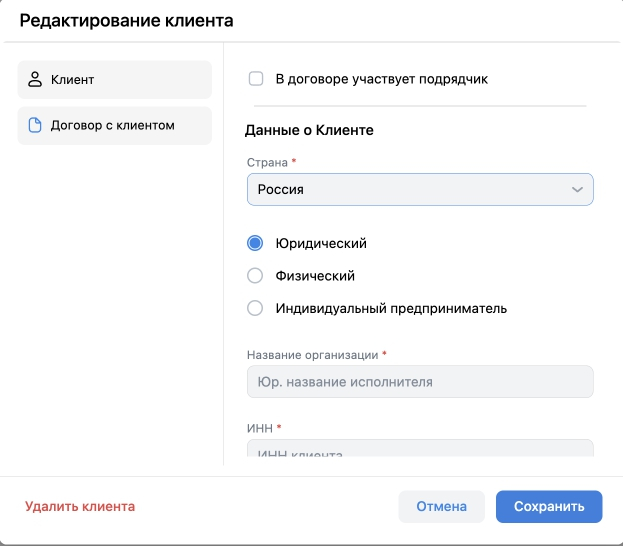Click the red Удалить клиента link
Viewport: 623px width, 546px height.
[x=80, y=506]
